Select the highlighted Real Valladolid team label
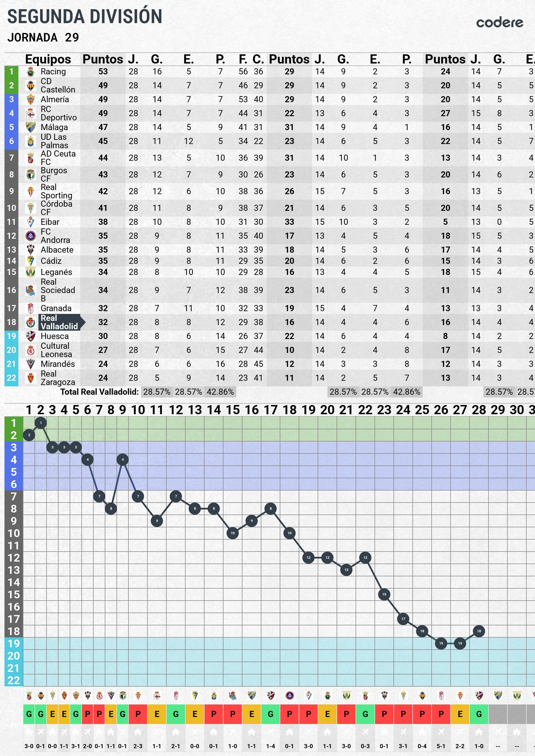 (x=59, y=322)
